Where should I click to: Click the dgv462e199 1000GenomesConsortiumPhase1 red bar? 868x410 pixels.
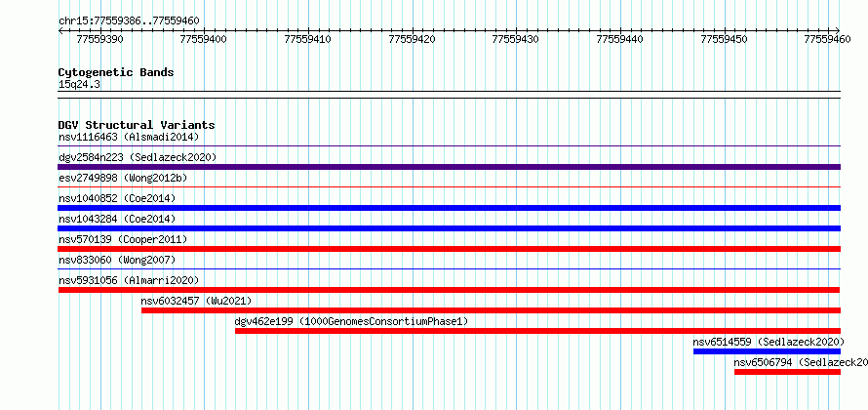point(537,331)
